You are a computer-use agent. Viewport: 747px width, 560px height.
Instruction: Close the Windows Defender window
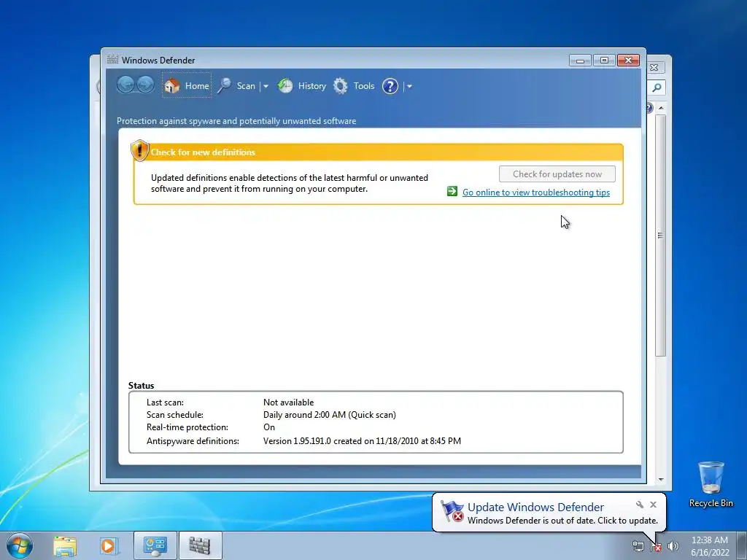point(628,61)
